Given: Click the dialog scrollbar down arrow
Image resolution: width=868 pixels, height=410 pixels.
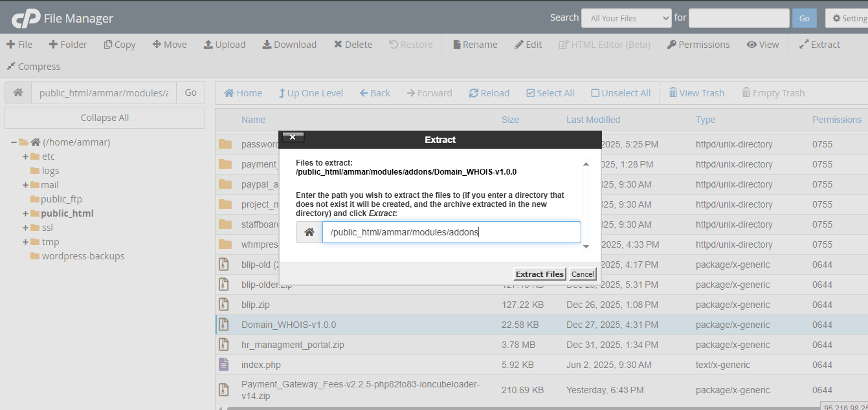Looking at the screenshot, I should 586,246.
